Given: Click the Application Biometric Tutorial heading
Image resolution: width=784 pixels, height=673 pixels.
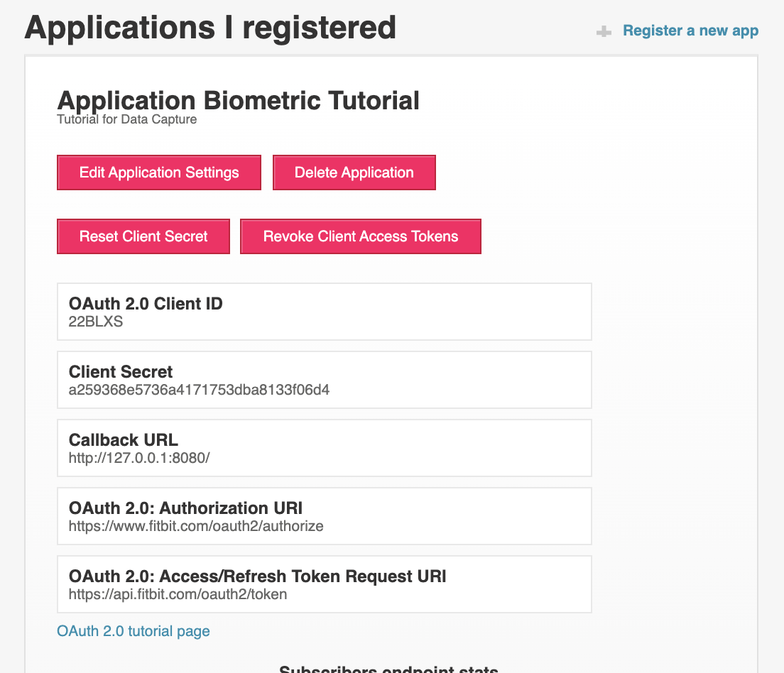Looking at the screenshot, I should coord(238,100).
